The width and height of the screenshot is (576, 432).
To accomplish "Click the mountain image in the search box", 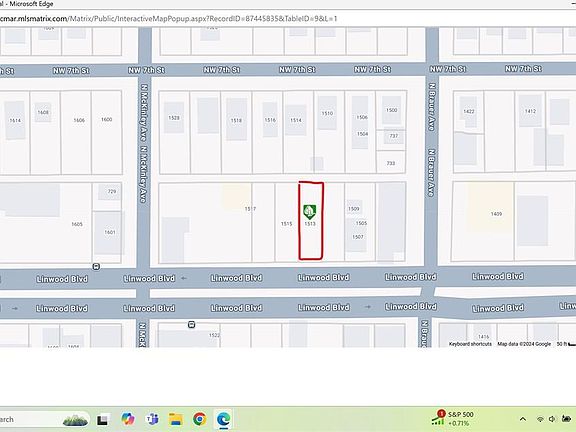I will tap(75, 420).
